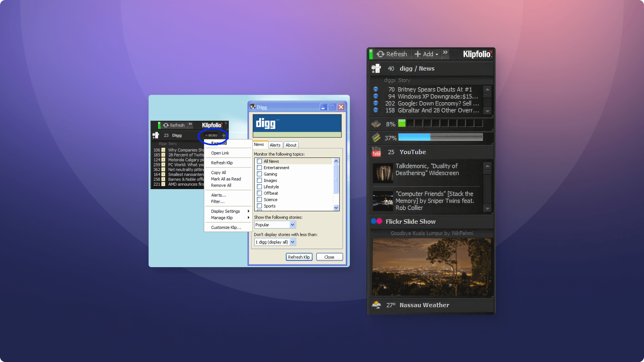Toggle the Entertainment topic checkbox
This screenshot has height=362, width=644.
tap(260, 167)
